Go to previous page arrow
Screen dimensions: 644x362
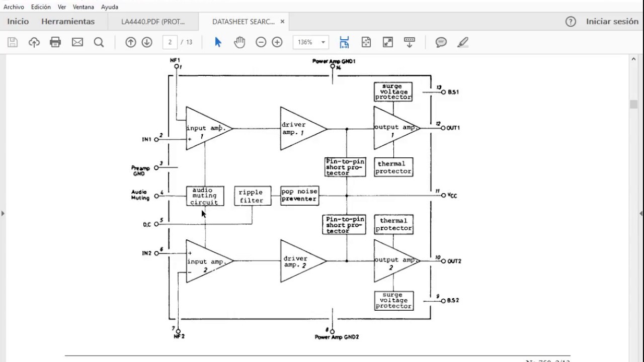[131, 42]
